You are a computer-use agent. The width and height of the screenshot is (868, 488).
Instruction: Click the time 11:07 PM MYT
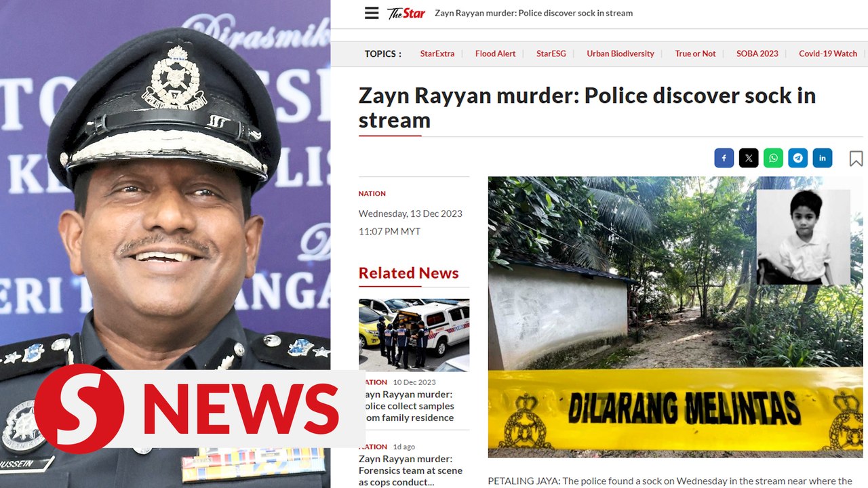(389, 231)
